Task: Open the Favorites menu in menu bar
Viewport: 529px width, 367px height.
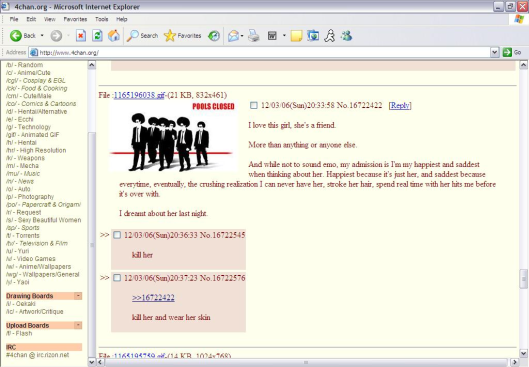Action: (x=75, y=19)
